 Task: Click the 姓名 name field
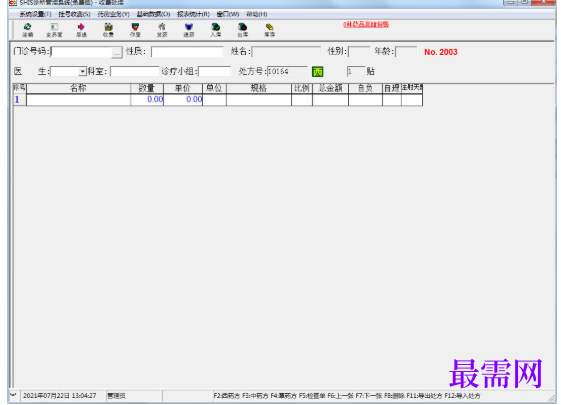(x=286, y=52)
